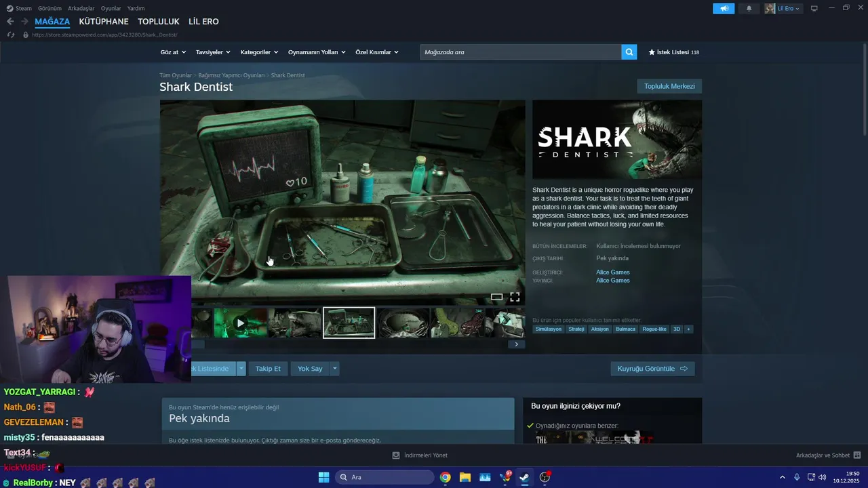Image resolution: width=868 pixels, height=488 pixels.
Task: Click the Steam announcements megaphone icon
Action: [724, 8]
